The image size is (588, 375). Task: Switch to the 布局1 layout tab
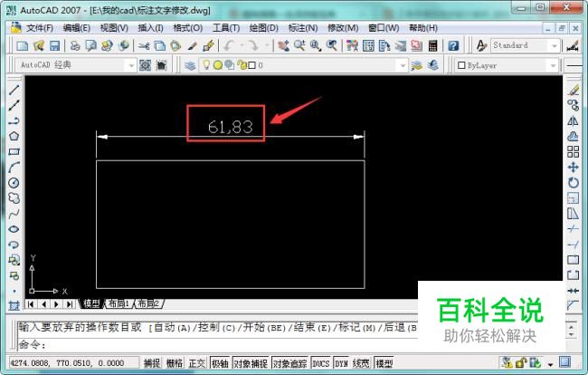pos(119,303)
